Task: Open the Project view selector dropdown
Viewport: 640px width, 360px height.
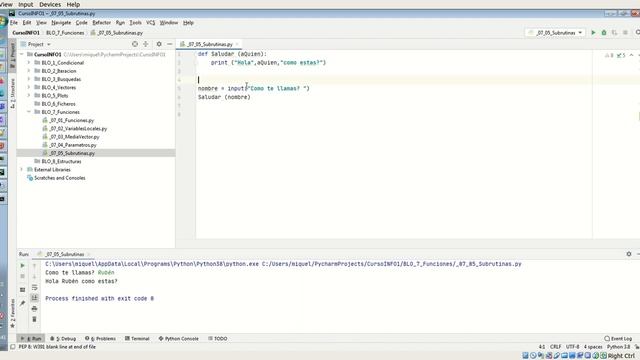Action: point(36,44)
